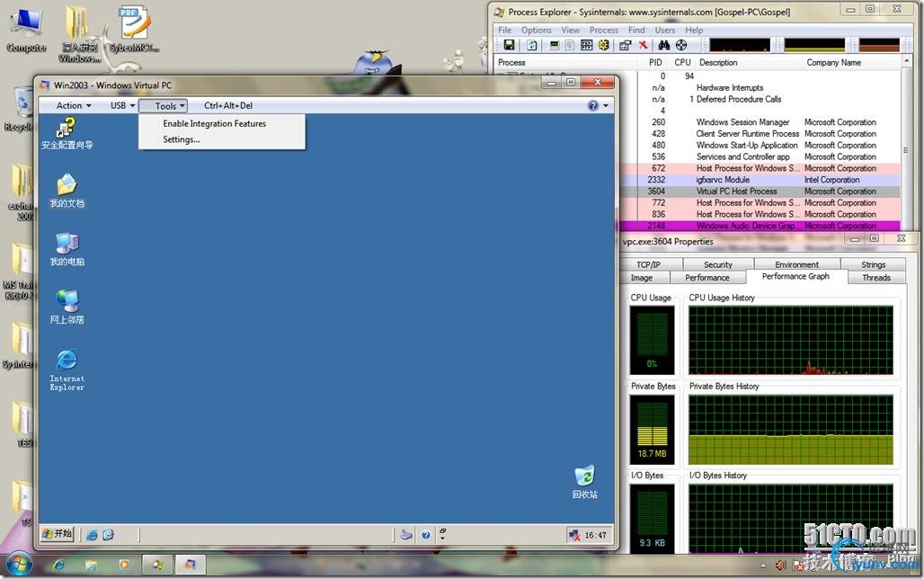Select Enable Integration Features menu item
The image size is (924, 579).
tap(214, 124)
